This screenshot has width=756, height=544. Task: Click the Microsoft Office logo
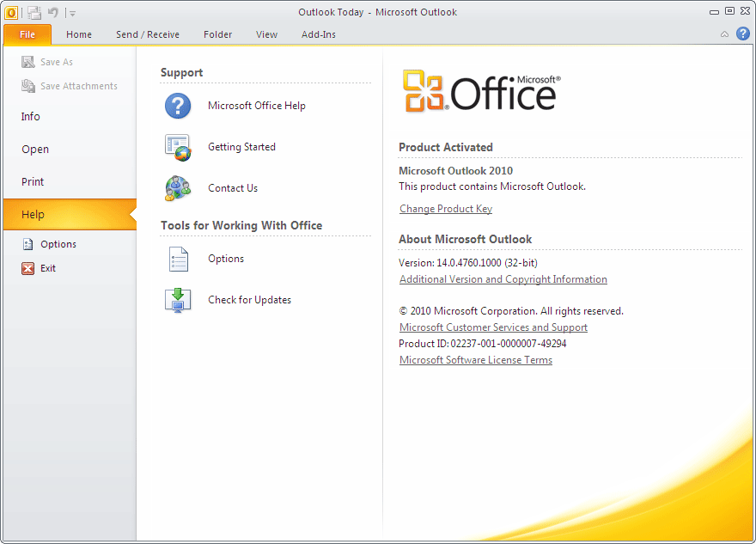[x=482, y=92]
